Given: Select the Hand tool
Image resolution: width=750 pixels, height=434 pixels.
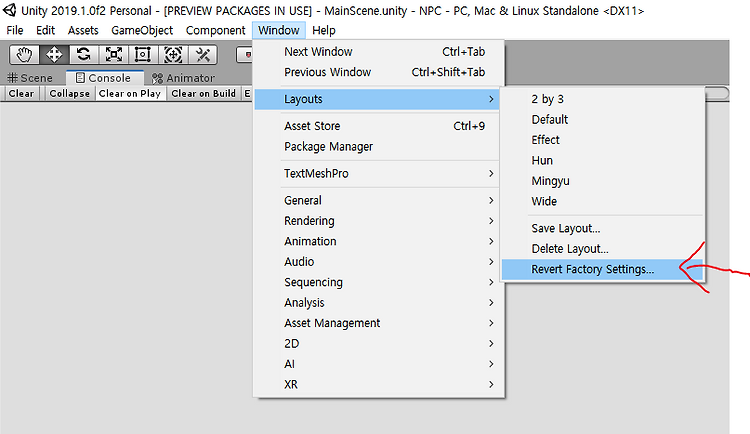Looking at the screenshot, I should (x=24, y=55).
